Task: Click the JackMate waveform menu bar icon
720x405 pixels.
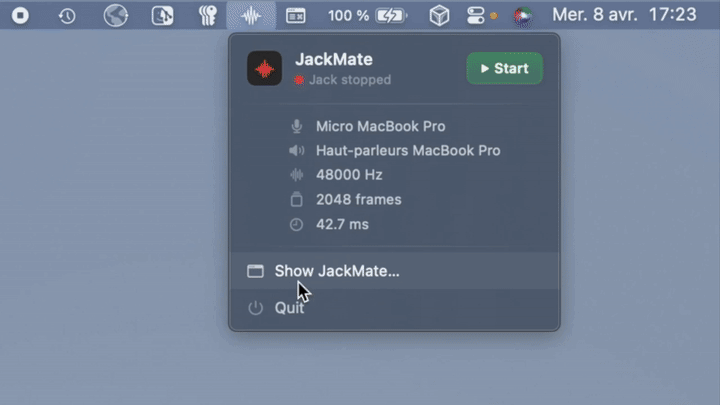Action: (x=251, y=16)
